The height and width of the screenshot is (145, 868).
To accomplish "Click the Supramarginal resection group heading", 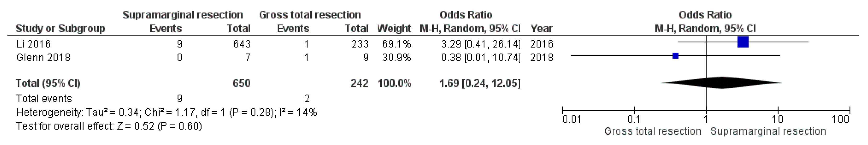I will pos(182,15).
